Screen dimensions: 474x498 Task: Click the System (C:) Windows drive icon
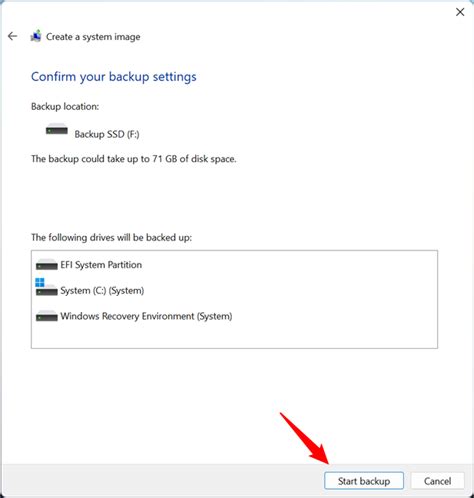[46, 287]
